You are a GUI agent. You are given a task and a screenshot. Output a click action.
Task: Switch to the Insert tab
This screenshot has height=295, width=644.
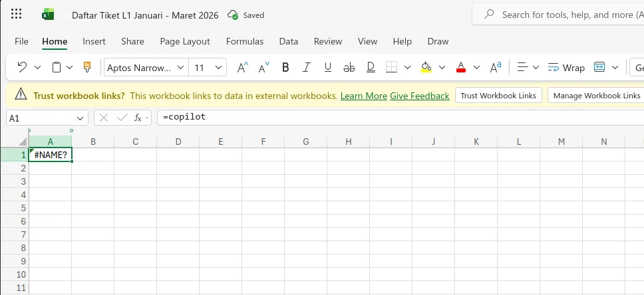[94, 41]
